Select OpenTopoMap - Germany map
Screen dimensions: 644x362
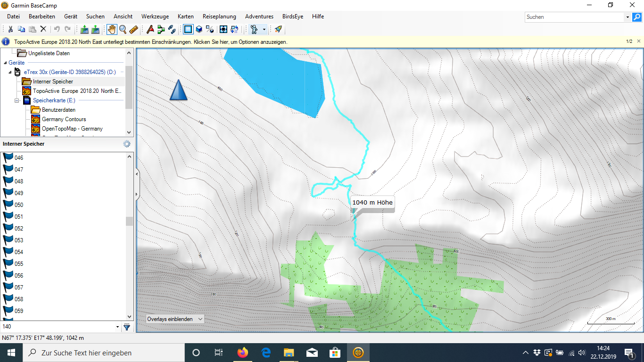(72, 129)
